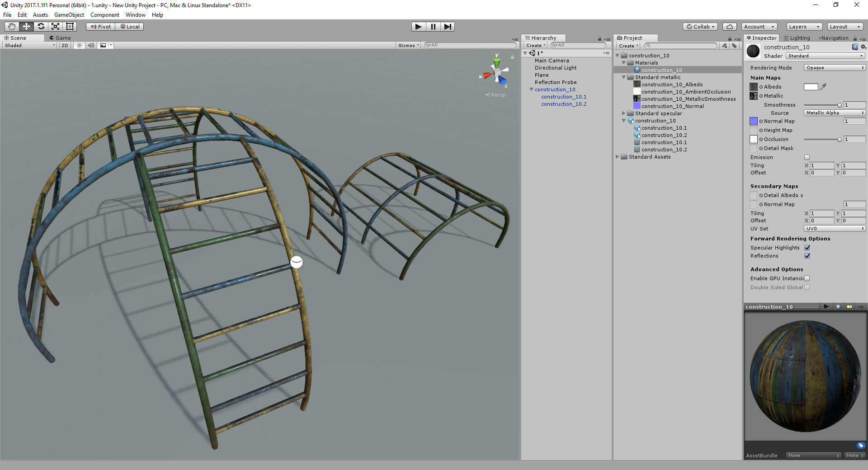868x470 pixels.
Task: Toggle Local handle rotation
Action: (x=130, y=27)
